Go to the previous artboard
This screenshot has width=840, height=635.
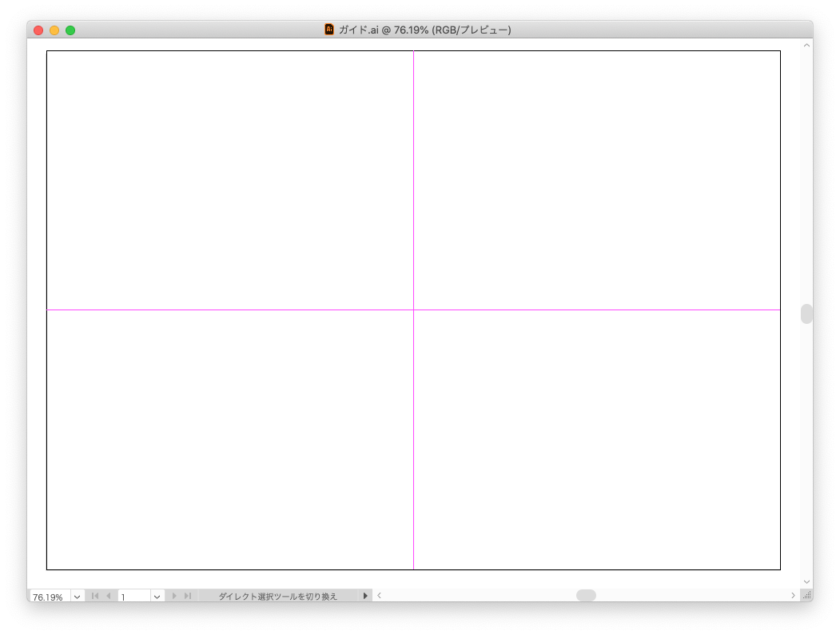(x=109, y=596)
